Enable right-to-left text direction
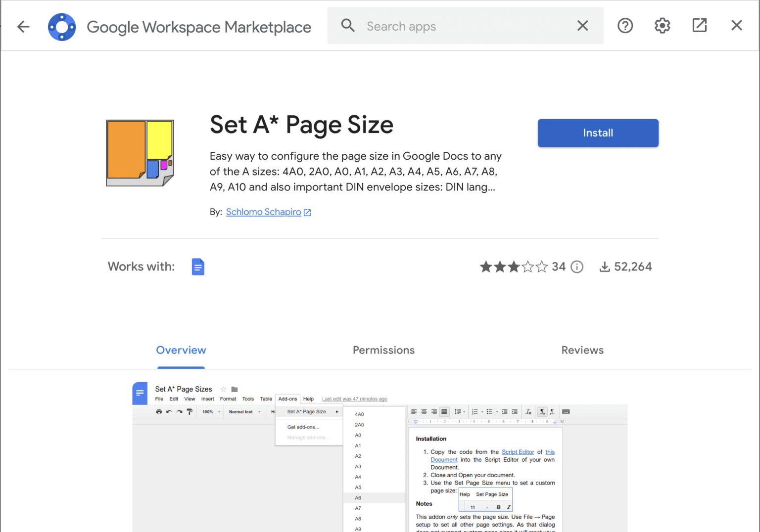The width and height of the screenshot is (760, 532). (x=552, y=411)
